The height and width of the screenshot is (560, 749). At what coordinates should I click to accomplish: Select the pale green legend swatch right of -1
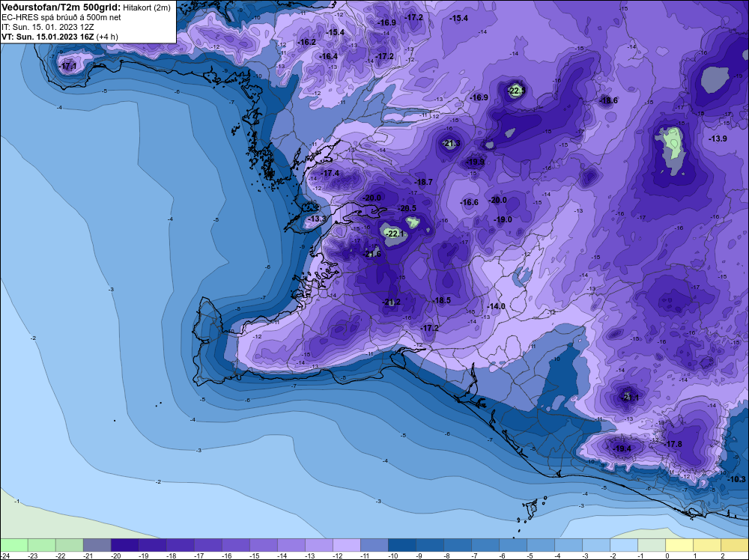pos(651,545)
